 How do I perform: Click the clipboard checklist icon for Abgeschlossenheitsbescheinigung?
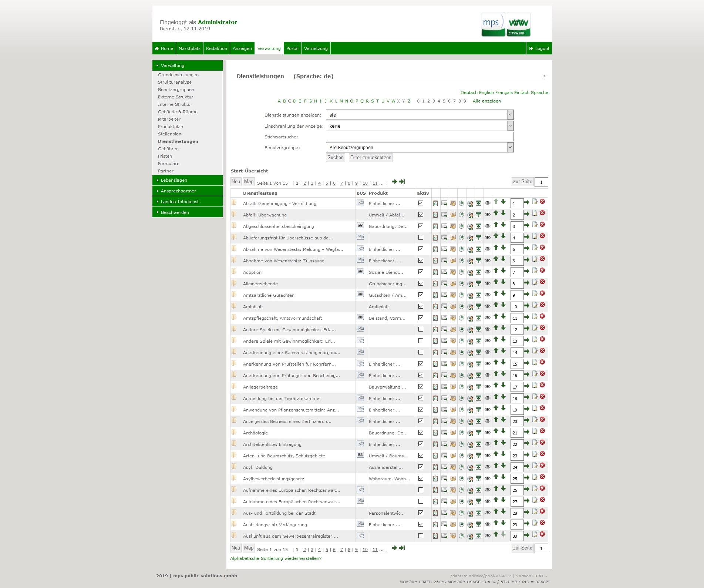coord(435,226)
